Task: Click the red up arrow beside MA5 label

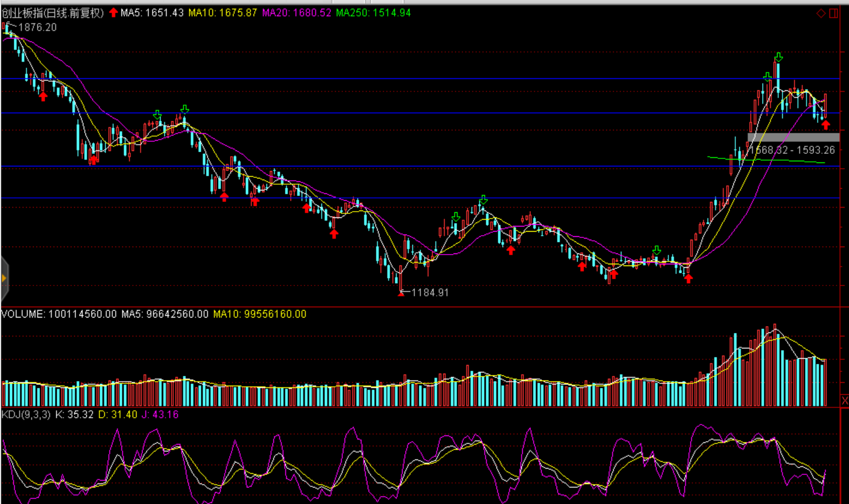Action: (113, 13)
